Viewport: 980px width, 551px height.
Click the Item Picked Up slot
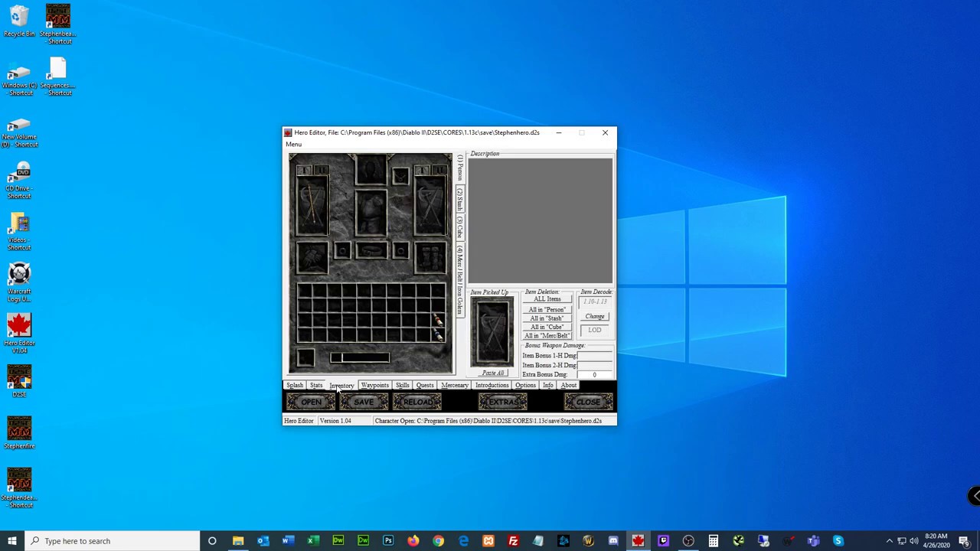click(x=492, y=332)
